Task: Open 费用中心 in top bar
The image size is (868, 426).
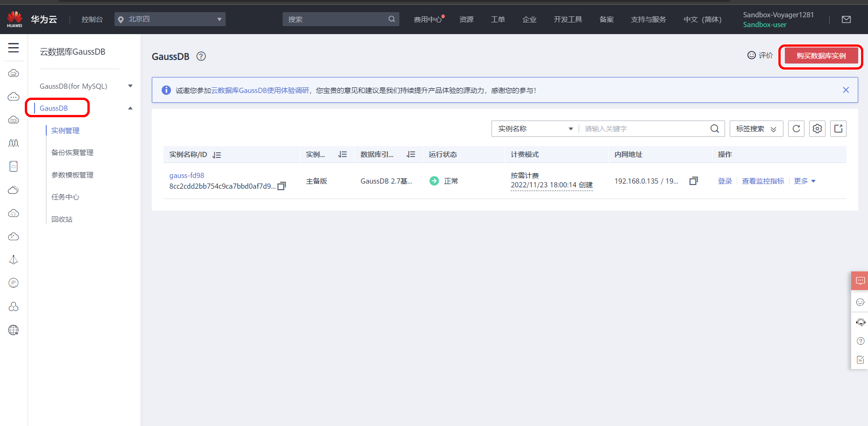Action: tap(427, 19)
